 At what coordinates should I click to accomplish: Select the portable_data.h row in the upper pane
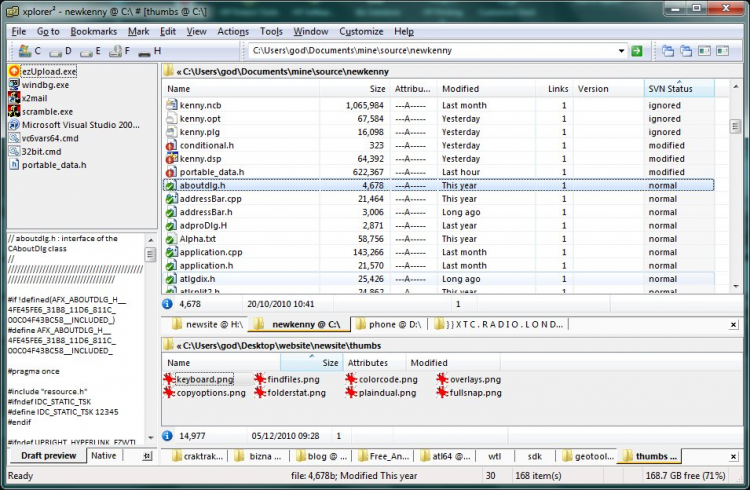tap(439, 172)
